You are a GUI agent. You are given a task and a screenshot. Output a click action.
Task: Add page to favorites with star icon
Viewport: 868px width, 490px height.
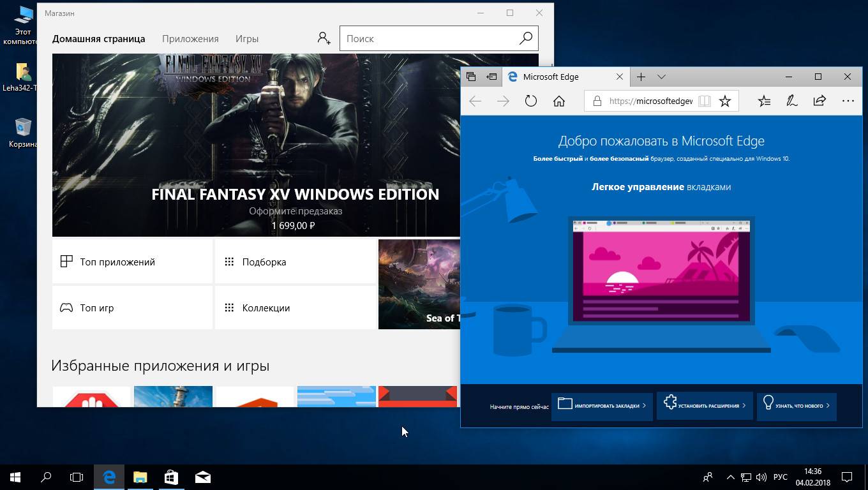pos(725,101)
